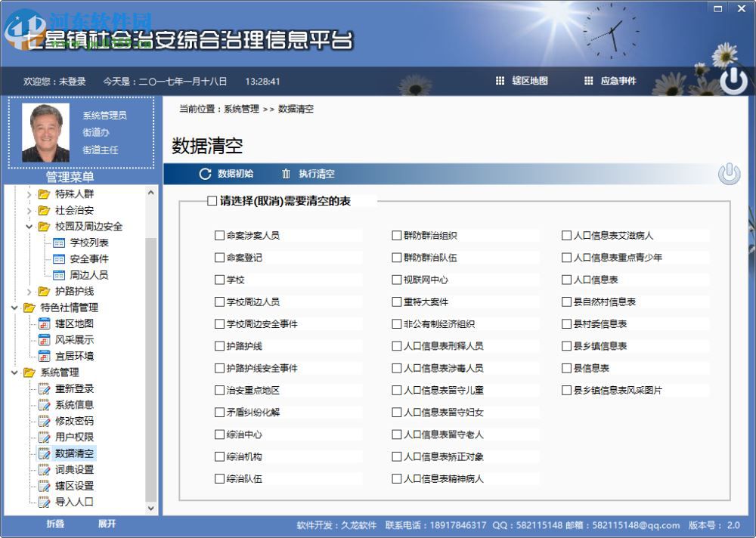Screen dimensions: 756x538
Task: Check the 请选择(取消)需要清空的表 checkbox
Action: click(210, 201)
